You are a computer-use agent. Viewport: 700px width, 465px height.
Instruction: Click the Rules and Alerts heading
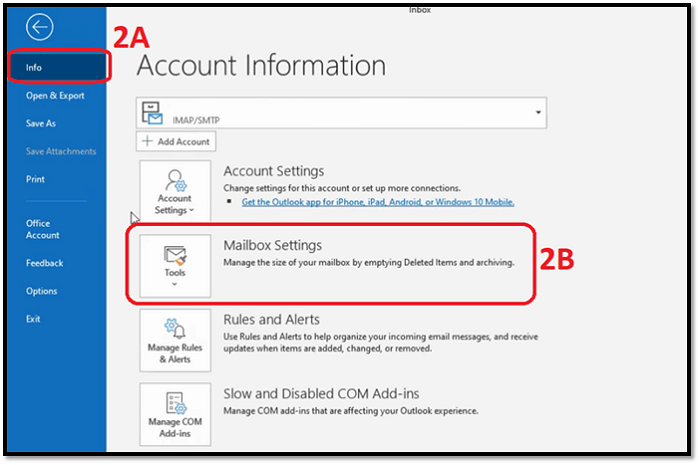point(271,320)
